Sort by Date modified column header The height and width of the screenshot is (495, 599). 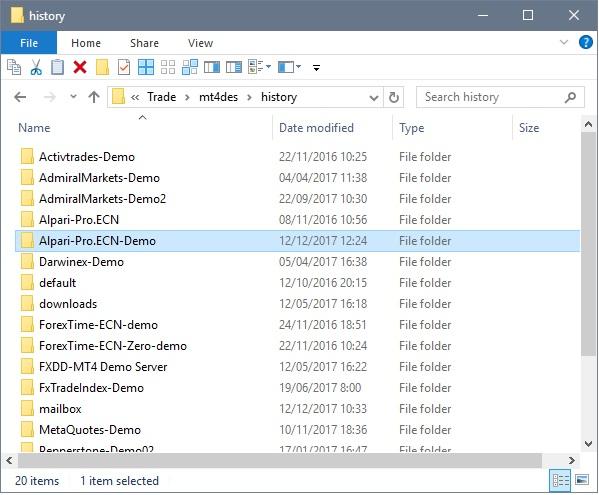coord(316,128)
